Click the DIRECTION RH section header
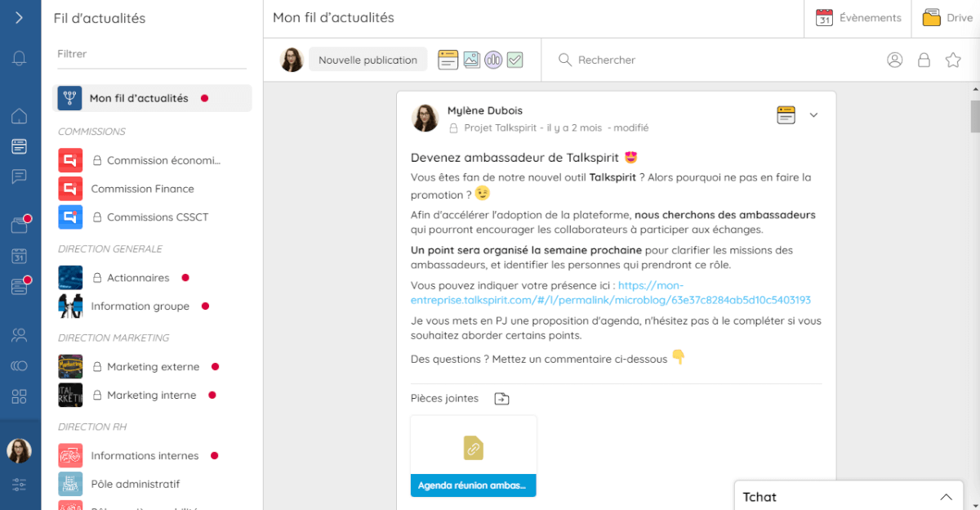Image resolution: width=980 pixels, height=510 pixels. 92,427
